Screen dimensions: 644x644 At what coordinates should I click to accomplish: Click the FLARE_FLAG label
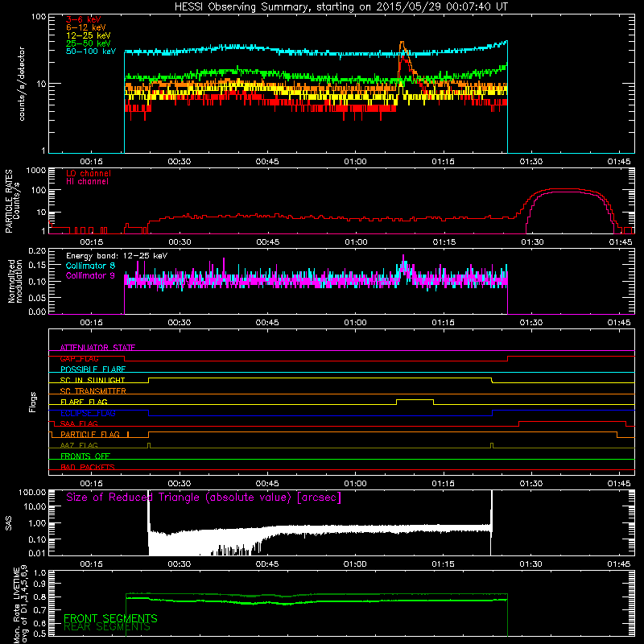click(x=84, y=402)
